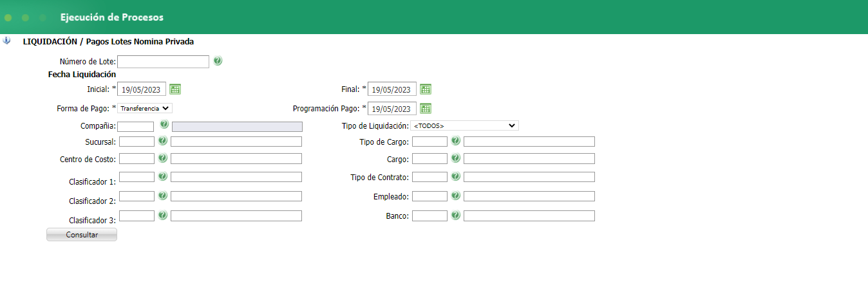Open lookup icon for Tipo de Contrato
The height and width of the screenshot is (294, 868).
point(456,176)
